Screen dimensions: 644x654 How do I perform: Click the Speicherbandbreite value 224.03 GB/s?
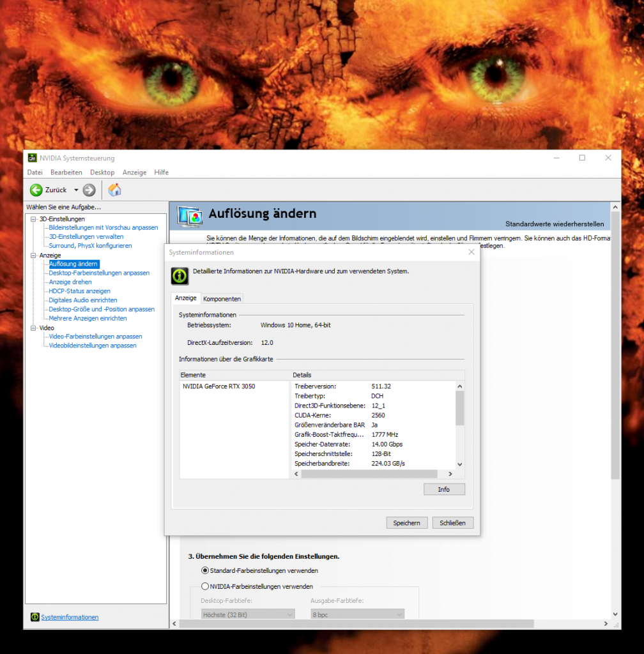click(388, 464)
